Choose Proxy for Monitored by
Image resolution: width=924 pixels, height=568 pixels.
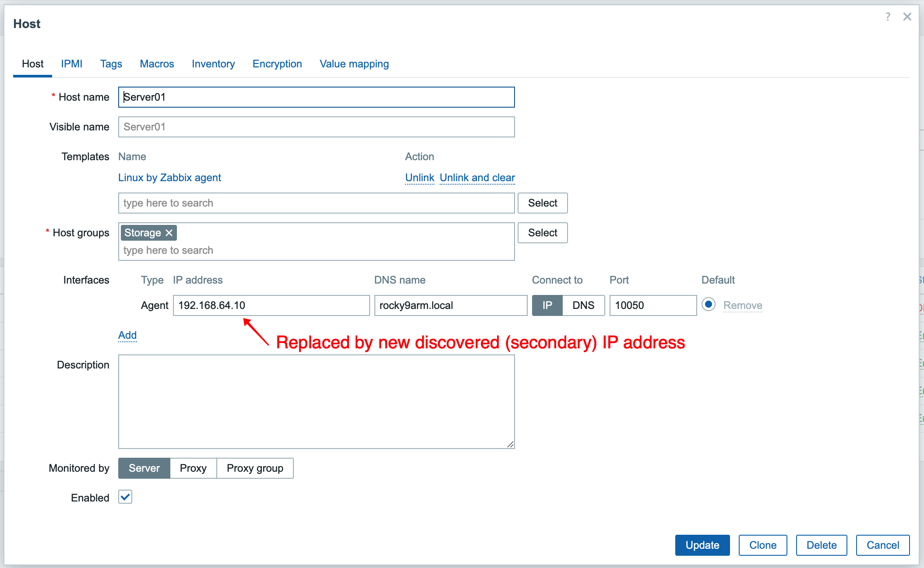coord(193,468)
